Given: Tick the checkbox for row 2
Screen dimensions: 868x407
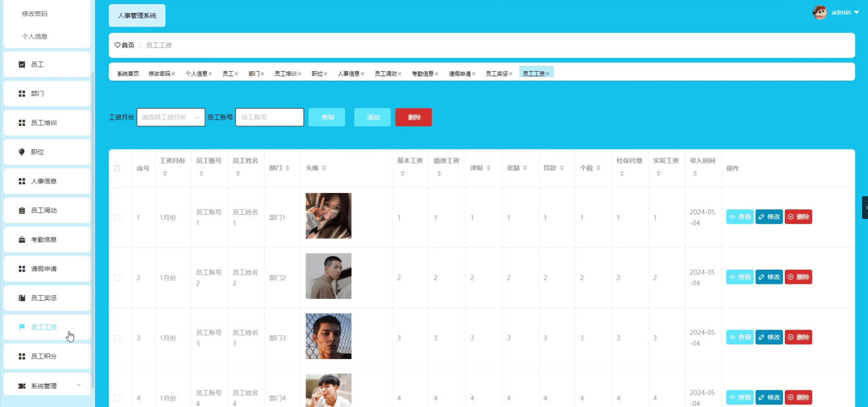Looking at the screenshot, I should tap(117, 278).
